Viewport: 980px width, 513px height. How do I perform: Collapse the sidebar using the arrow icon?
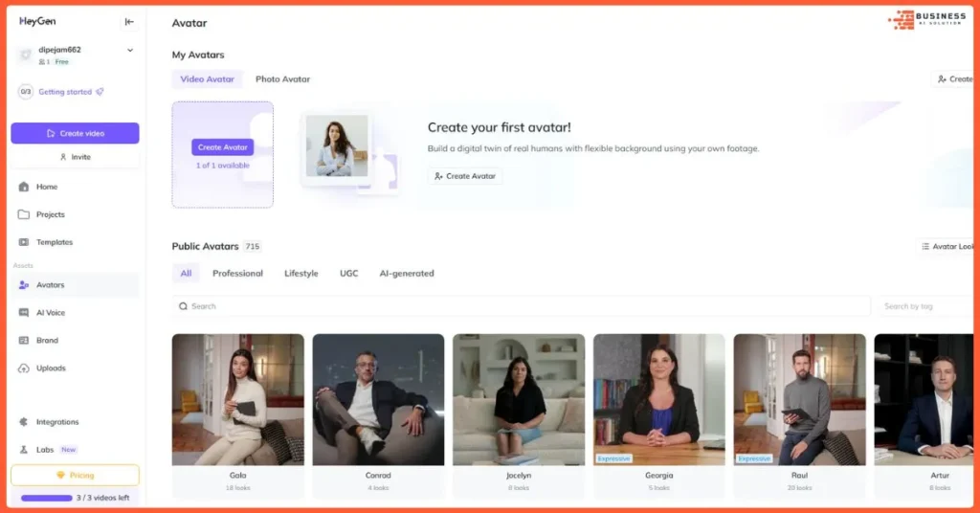(x=129, y=22)
